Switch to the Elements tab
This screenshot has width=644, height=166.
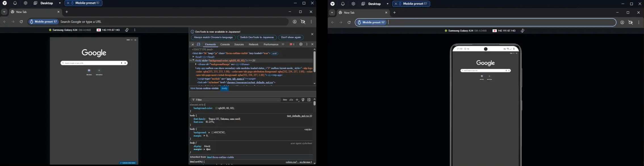point(210,45)
